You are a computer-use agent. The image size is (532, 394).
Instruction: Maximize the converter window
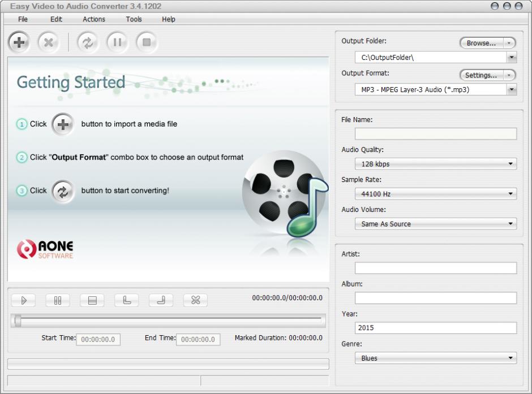pyautogui.click(x=507, y=6)
